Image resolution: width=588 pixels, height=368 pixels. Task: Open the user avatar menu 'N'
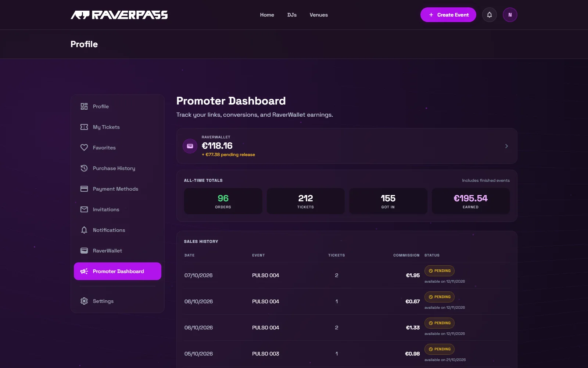point(510,15)
